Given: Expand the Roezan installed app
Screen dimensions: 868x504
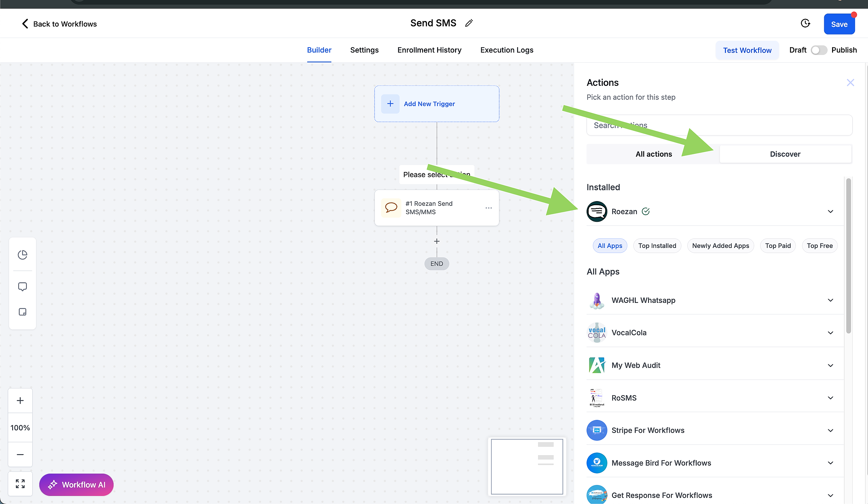Looking at the screenshot, I should [830, 212].
